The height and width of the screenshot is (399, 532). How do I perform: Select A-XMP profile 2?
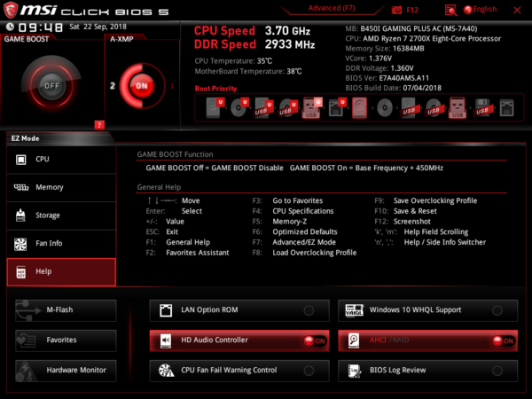coord(113,85)
